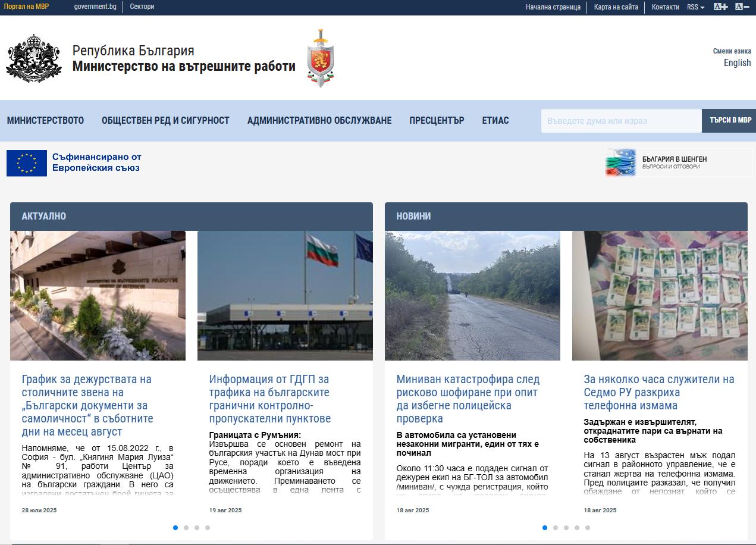The width and height of the screenshot is (756, 545).
Task: Click the EU flag co-financing logo
Action: click(x=27, y=163)
